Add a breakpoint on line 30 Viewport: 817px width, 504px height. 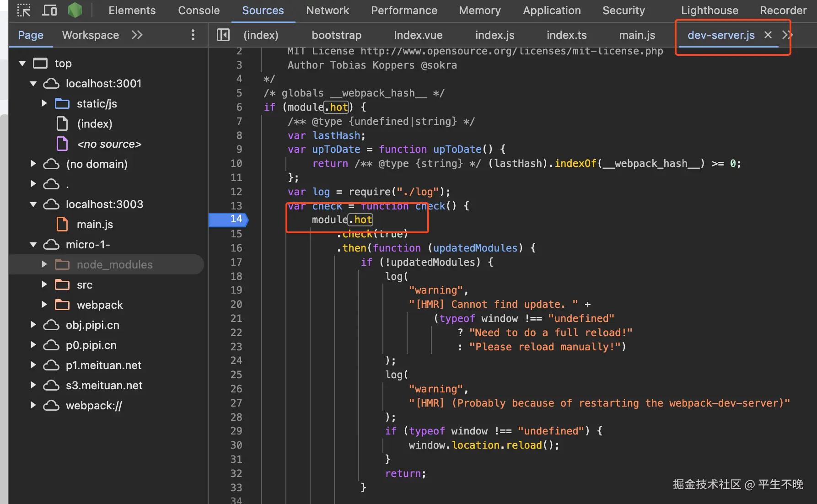[236, 445]
